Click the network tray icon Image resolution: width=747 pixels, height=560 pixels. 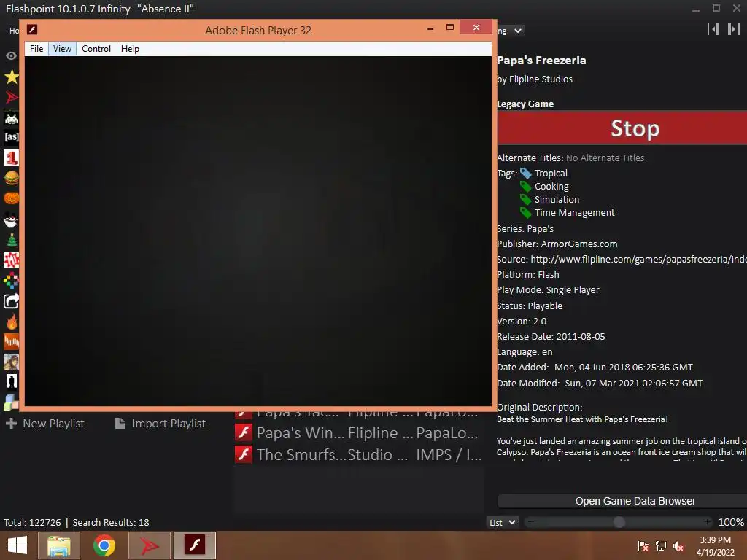661,545
